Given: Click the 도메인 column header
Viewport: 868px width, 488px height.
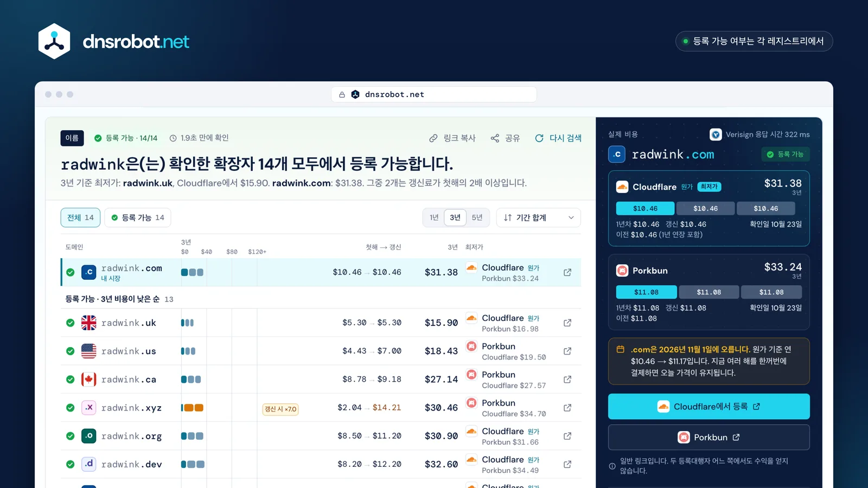Looking at the screenshot, I should pos(74,247).
